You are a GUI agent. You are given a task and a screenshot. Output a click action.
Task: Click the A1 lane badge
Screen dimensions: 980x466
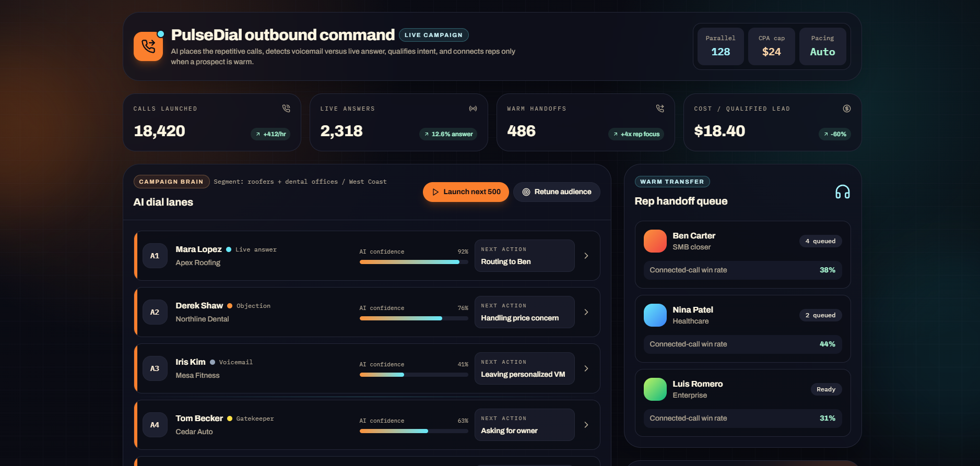(x=155, y=256)
